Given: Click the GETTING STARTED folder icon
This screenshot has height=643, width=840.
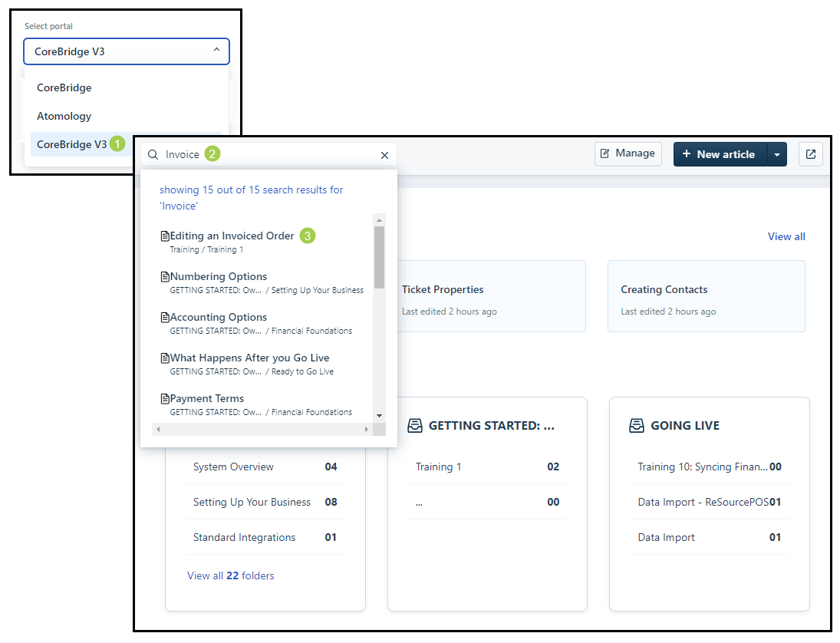Looking at the screenshot, I should pos(415,425).
